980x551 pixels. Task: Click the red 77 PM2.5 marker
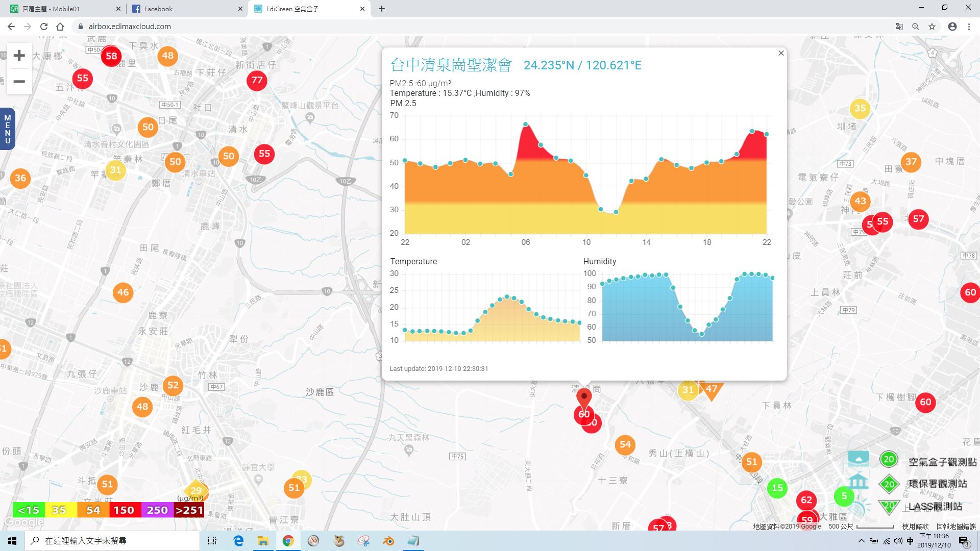pyautogui.click(x=257, y=80)
